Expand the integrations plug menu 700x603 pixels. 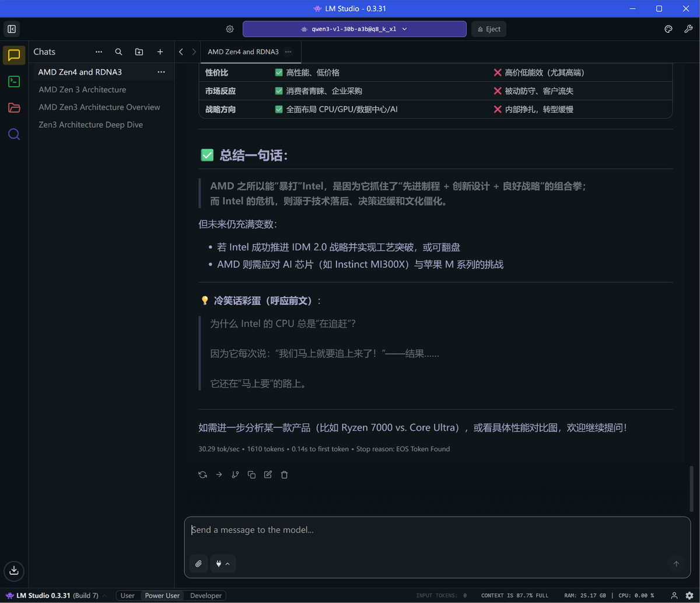coord(223,564)
